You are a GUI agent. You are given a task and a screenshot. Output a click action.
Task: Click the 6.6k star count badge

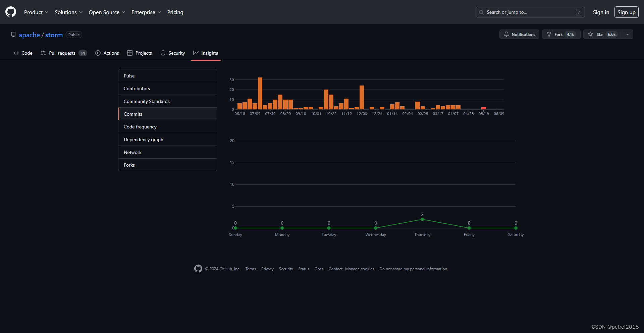click(612, 34)
